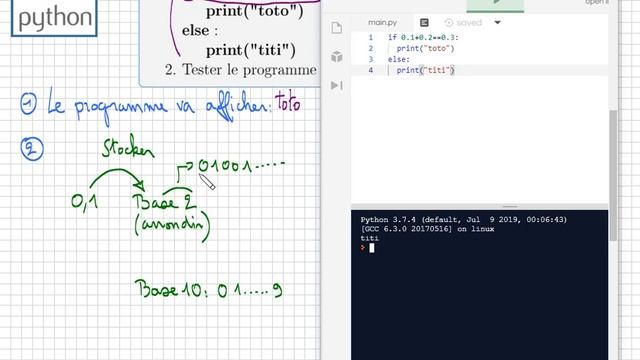Click the saved history status indicator

click(x=463, y=22)
